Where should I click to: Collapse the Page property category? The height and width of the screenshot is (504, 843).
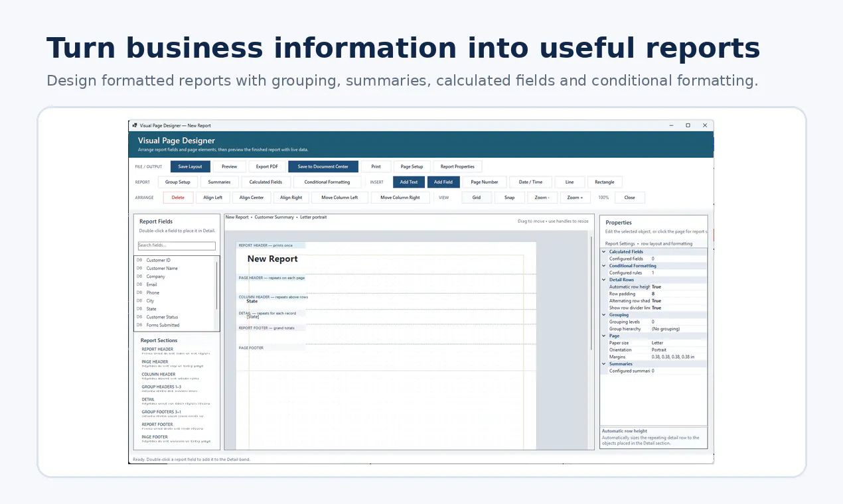(604, 336)
